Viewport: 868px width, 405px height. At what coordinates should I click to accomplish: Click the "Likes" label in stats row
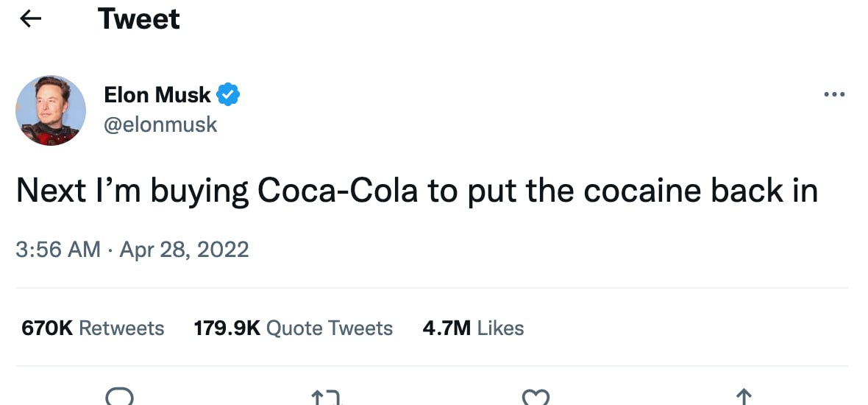(x=500, y=328)
